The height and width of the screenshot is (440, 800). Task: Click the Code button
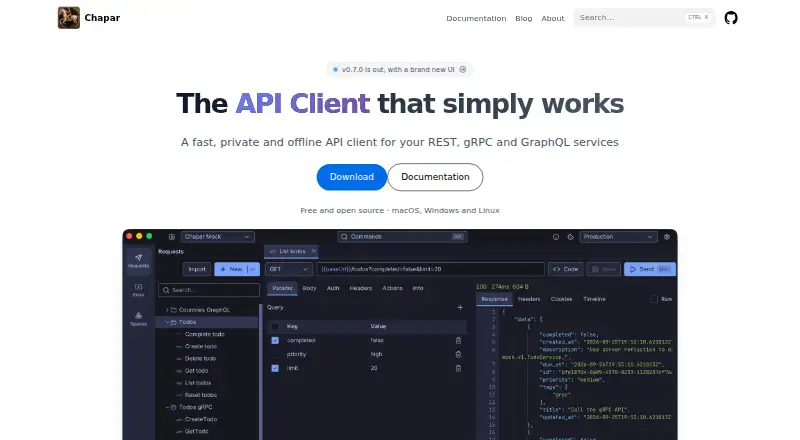click(x=565, y=269)
